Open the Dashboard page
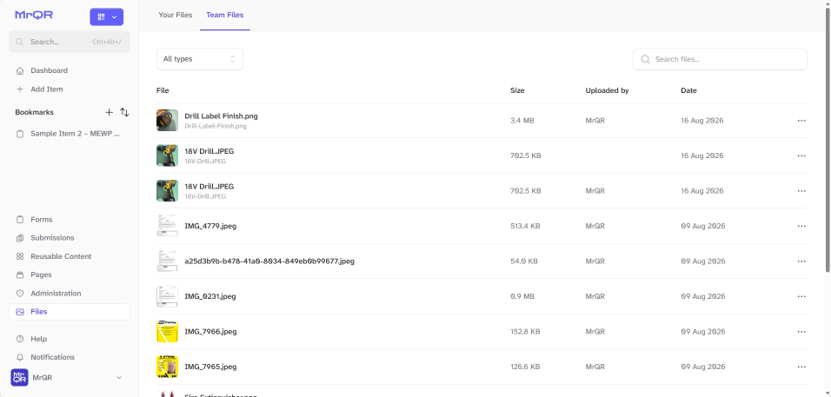Viewport: 831px width, 397px height. pyautogui.click(x=49, y=70)
